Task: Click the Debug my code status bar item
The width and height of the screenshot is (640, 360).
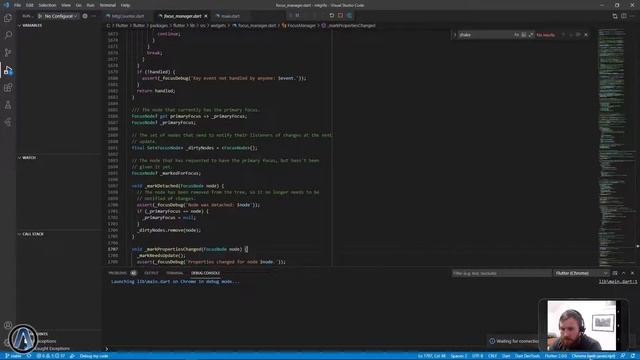Action: 94,356
